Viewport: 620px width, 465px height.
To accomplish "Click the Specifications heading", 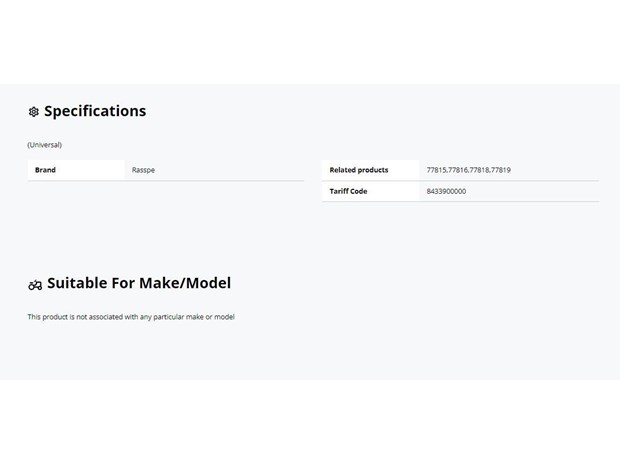I will click(95, 111).
